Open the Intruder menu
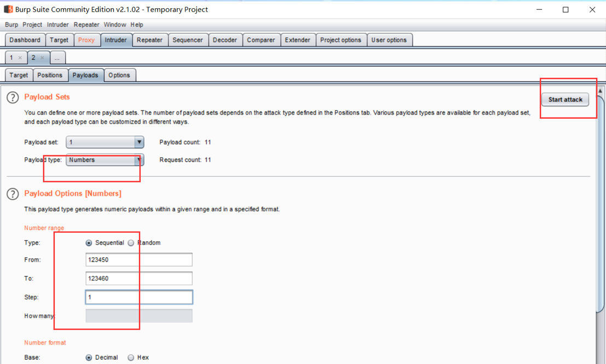This screenshot has width=606, height=364. 57,25
